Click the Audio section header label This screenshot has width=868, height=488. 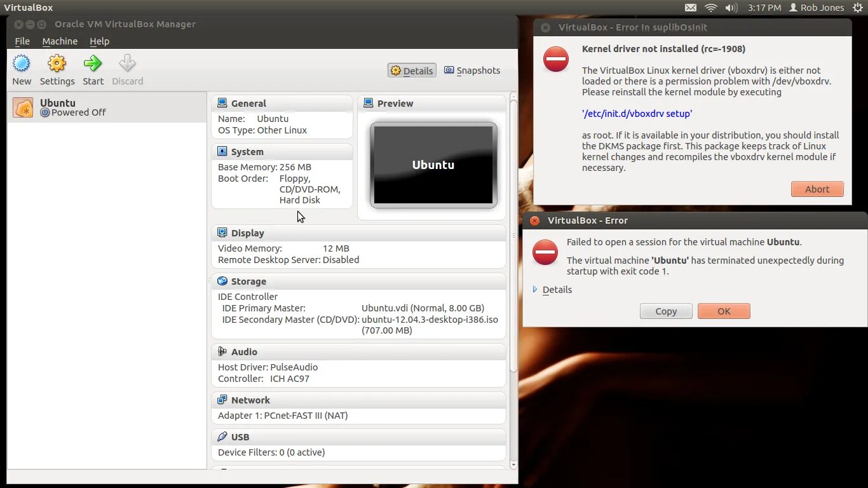click(x=244, y=352)
